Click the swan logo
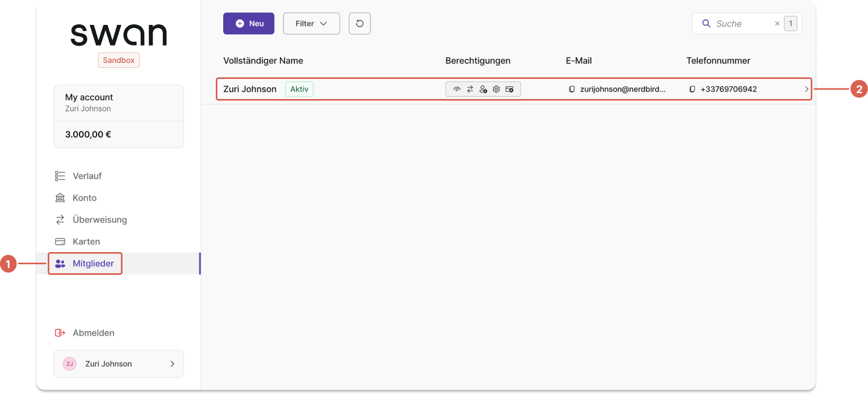868x394 pixels. (119, 34)
